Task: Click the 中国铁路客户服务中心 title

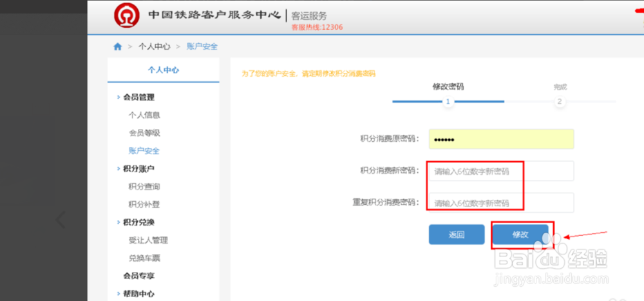Action: (215, 15)
